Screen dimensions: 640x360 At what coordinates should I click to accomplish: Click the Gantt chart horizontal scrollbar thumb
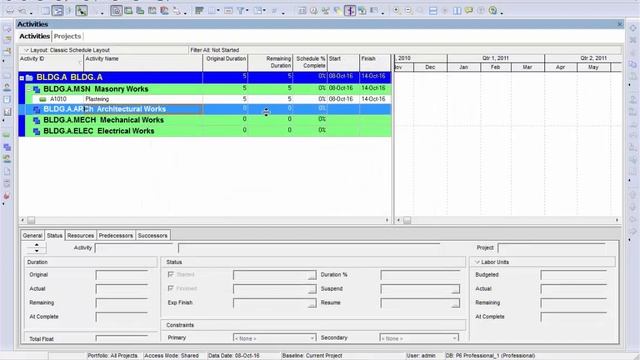(407, 220)
